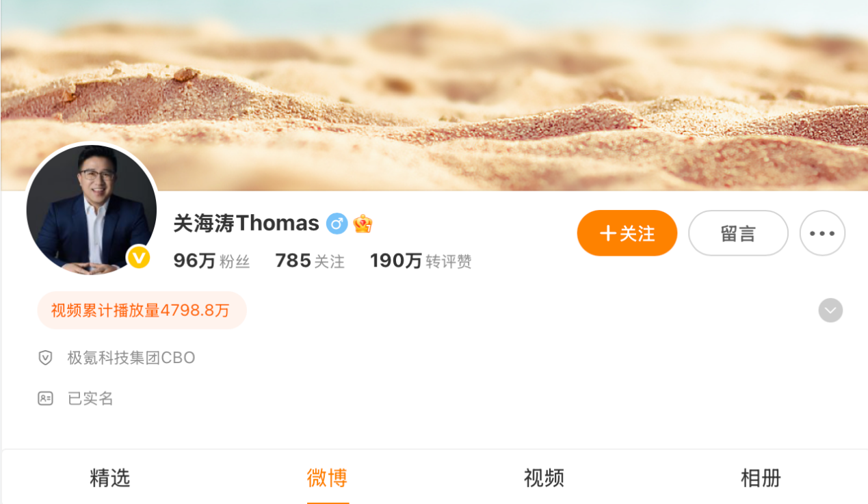Click the shield icon beside 极氪科技集团CBO
This screenshot has width=868, height=504.
pos(45,358)
